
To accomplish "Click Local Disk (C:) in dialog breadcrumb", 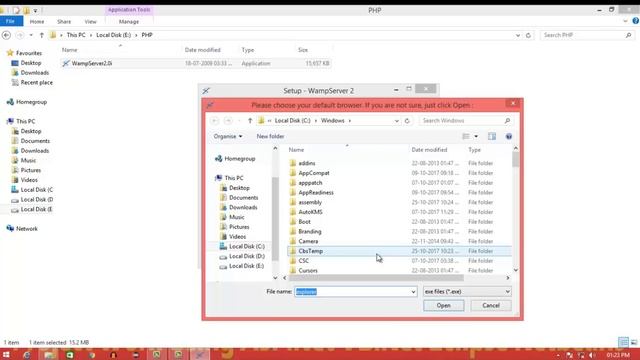I will [293, 121].
